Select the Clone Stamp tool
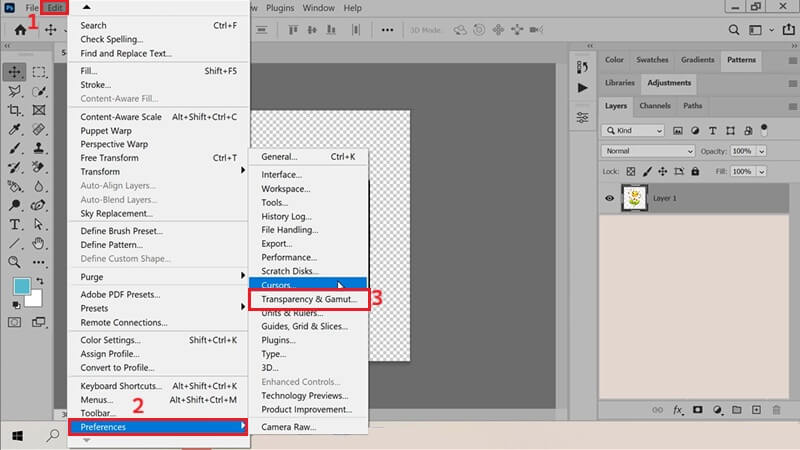 39,148
